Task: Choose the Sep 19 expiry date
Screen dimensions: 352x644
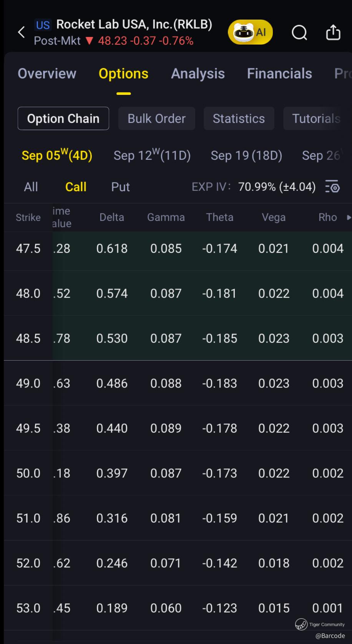Action: [x=246, y=156]
